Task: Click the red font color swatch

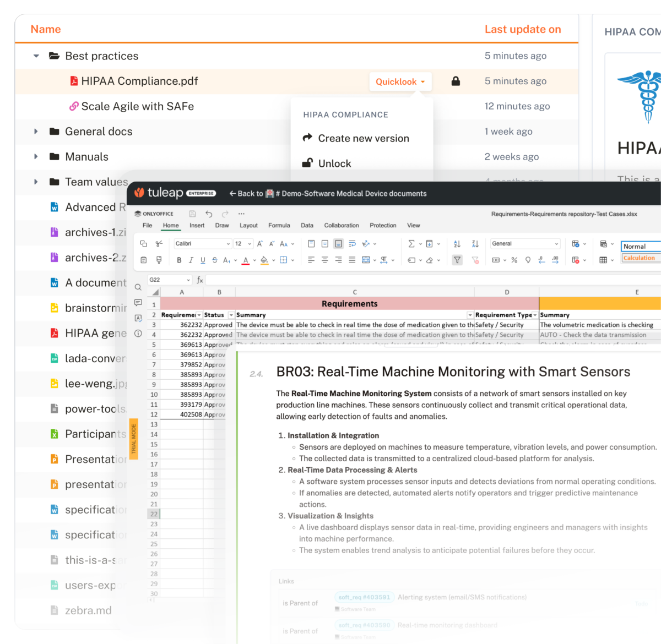Action: 246,260
